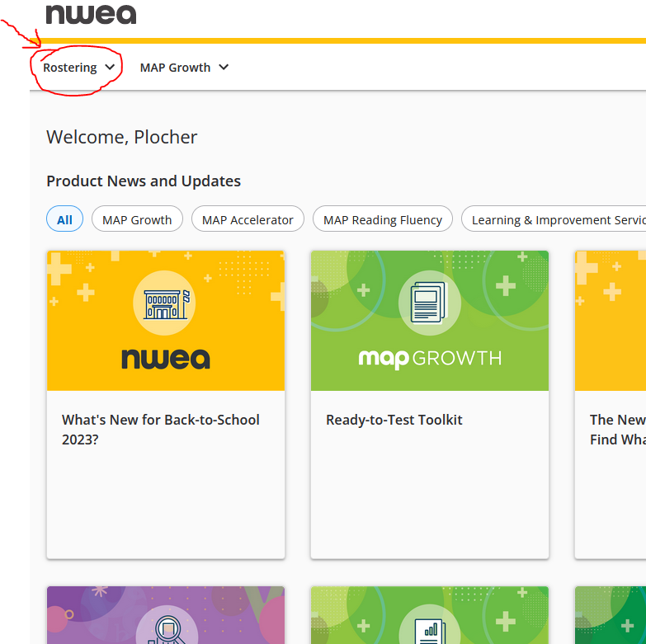Click the NWEA logo in the header
The image size is (646, 644).
click(91, 14)
